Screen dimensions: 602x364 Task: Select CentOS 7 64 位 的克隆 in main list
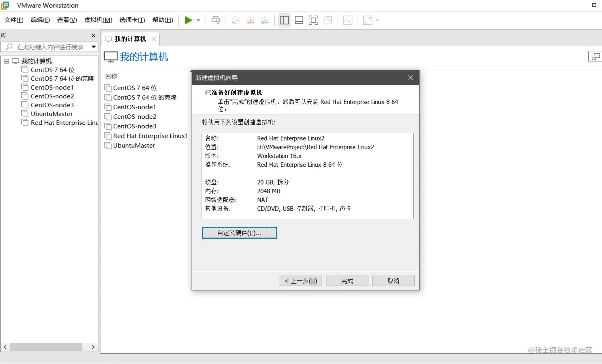(x=145, y=97)
